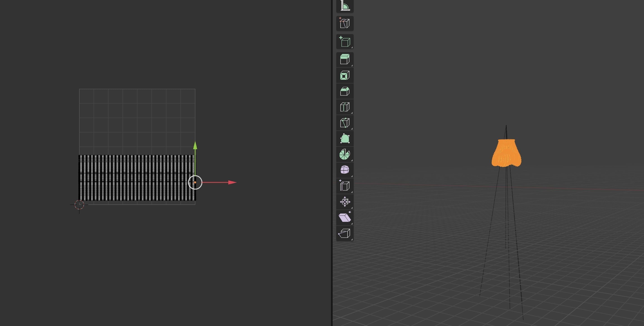This screenshot has height=326, width=644.
Task: Select the Smooth vertices tool
Action: [345, 170]
